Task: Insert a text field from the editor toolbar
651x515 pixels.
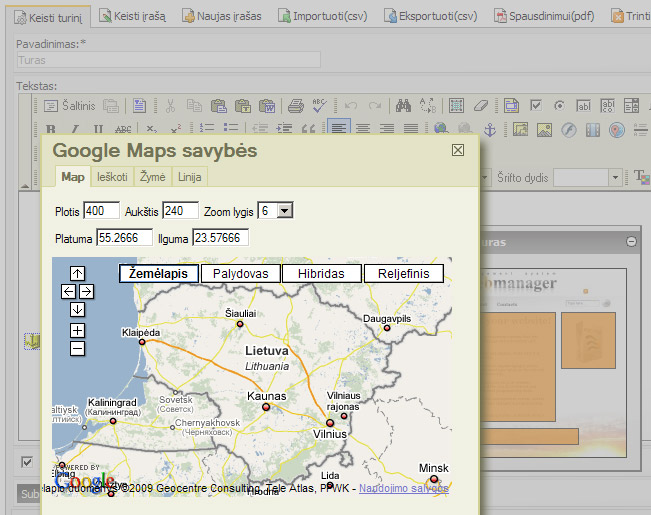Action: click(583, 106)
